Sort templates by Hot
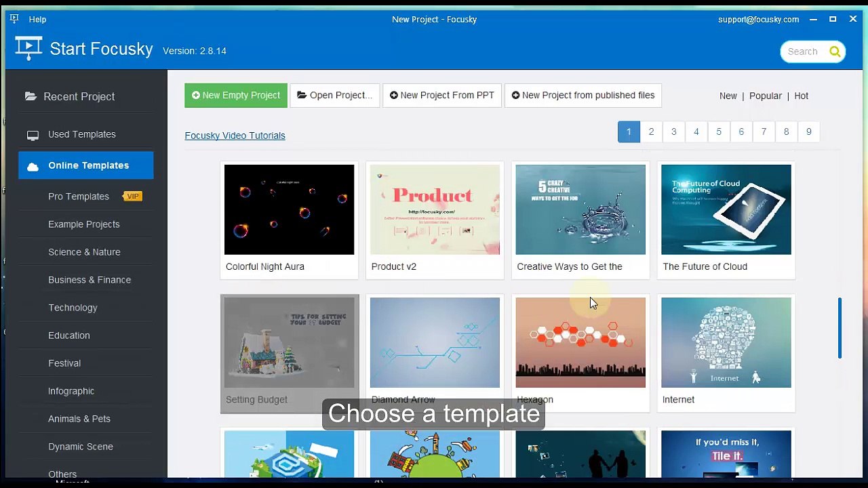The image size is (868, 488). (x=801, y=96)
